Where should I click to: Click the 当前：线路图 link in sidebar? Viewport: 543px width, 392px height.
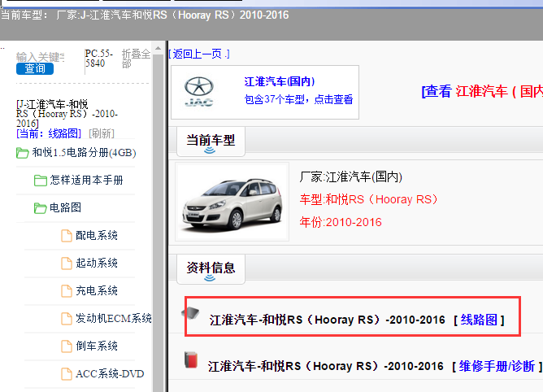[x=49, y=133]
